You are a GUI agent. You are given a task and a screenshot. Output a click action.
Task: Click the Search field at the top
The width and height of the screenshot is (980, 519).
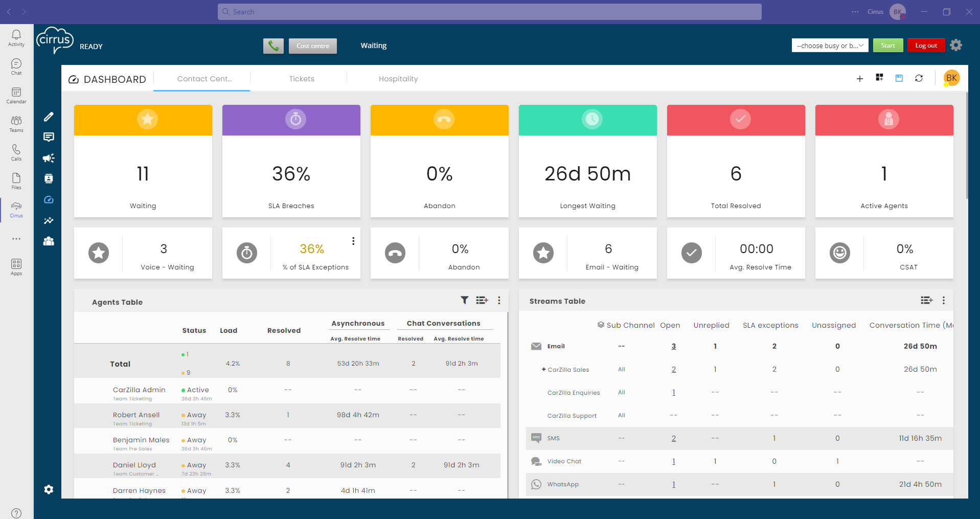click(x=489, y=11)
